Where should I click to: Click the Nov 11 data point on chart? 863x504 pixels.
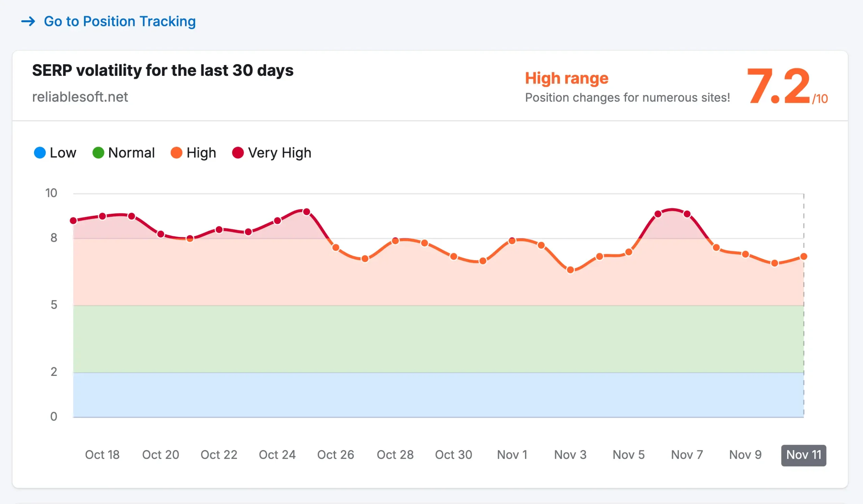point(804,257)
